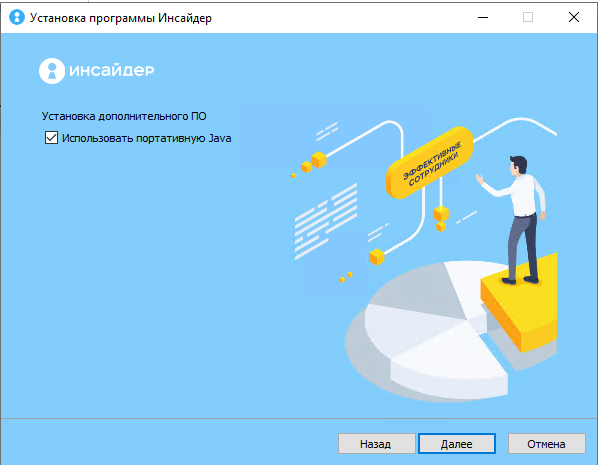Close the installer window
The width and height of the screenshot is (598, 465).
574,17
